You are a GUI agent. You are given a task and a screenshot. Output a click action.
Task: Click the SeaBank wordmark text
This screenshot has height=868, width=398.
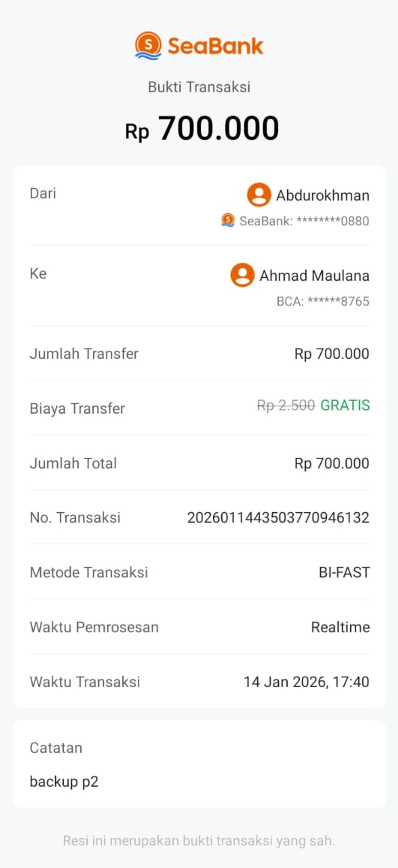[x=215, y=46]
